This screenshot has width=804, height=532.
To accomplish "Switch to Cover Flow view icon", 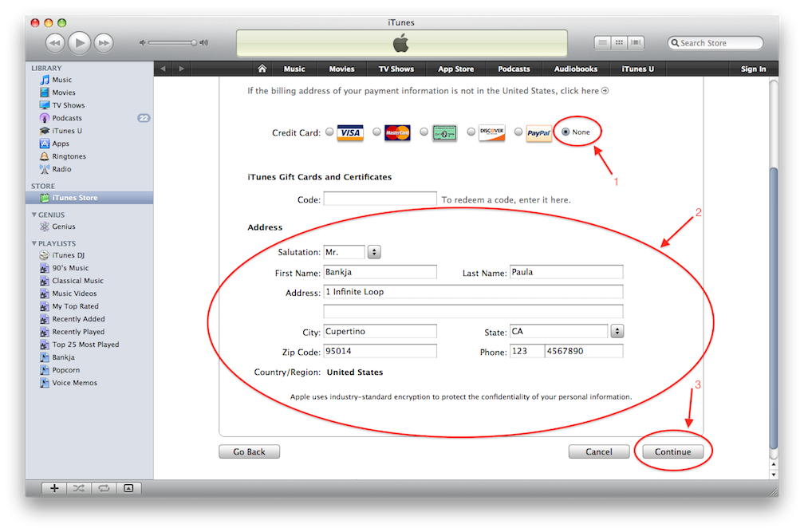I will 636,42.
